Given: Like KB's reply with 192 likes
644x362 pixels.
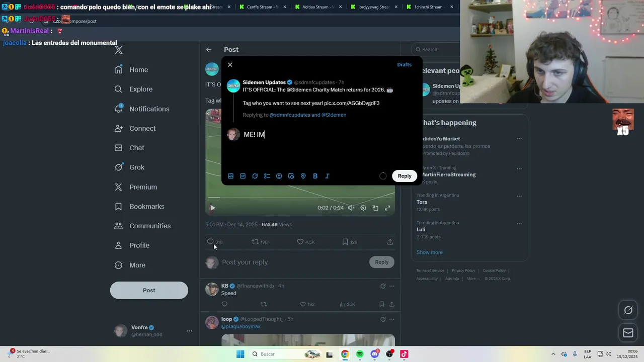Looking at the screenshot, I should coord(303,304).
